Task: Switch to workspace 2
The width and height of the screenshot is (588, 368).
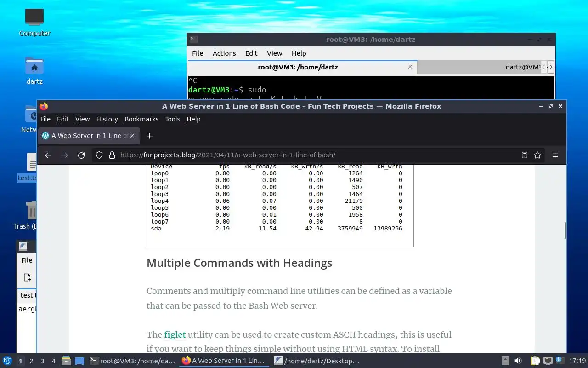Action: [31, 361]
